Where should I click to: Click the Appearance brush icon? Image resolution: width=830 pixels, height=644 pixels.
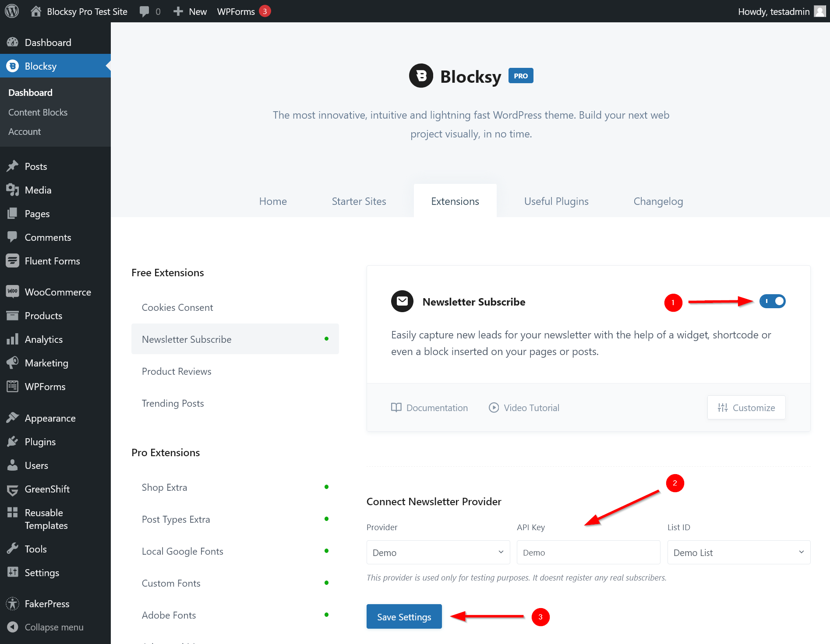(x=13, y=418)
